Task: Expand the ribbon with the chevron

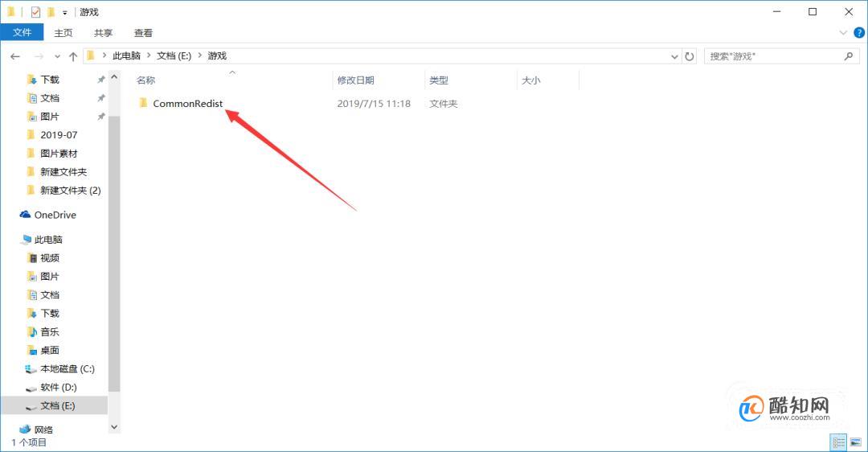Action: click(x=843, y=33)
